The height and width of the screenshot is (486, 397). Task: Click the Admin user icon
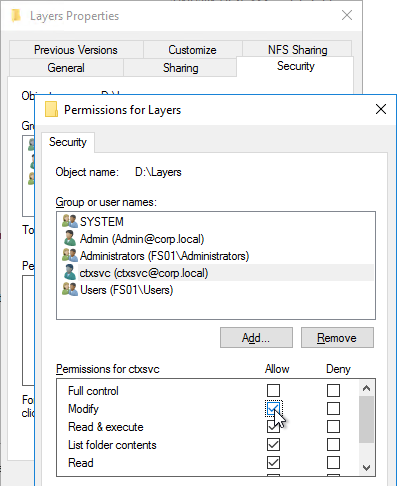[70, 238]
